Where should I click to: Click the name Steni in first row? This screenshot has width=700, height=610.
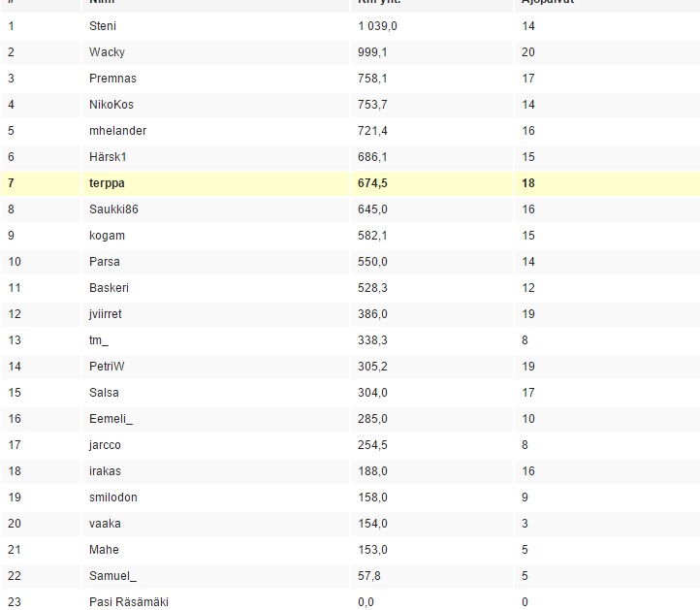click(x=102, y=26)
